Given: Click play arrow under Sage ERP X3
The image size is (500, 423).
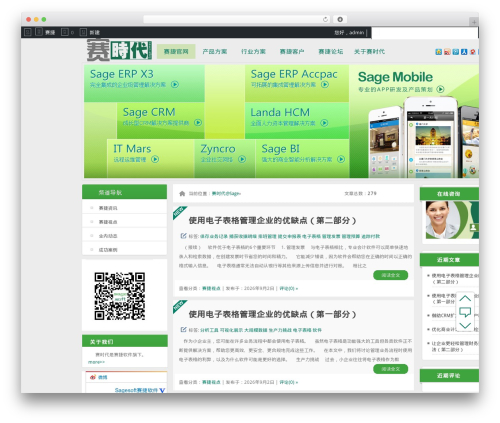Looking at the screenshot, I should tap(175, 84).
